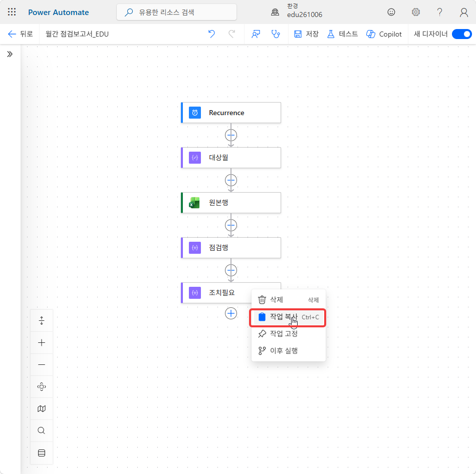
Task: Add a step below Recurrence
Action: pyautogui.click(x=231, y=135)
